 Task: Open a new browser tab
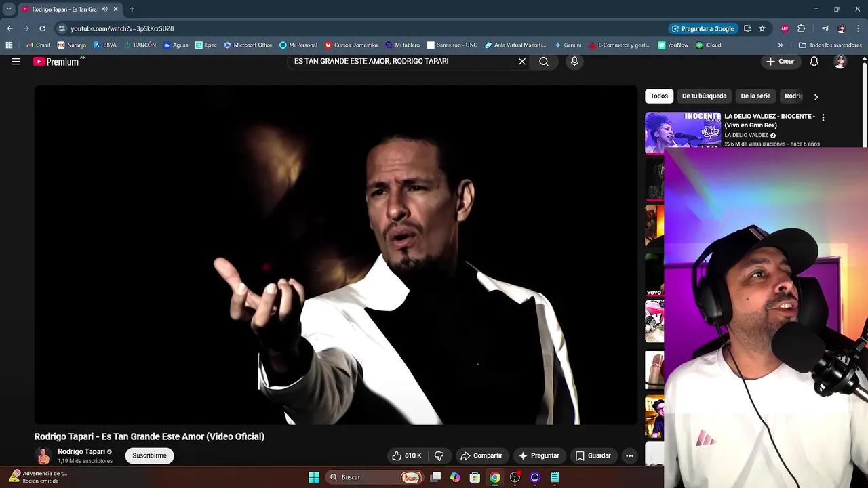click(x=132, y=9)
